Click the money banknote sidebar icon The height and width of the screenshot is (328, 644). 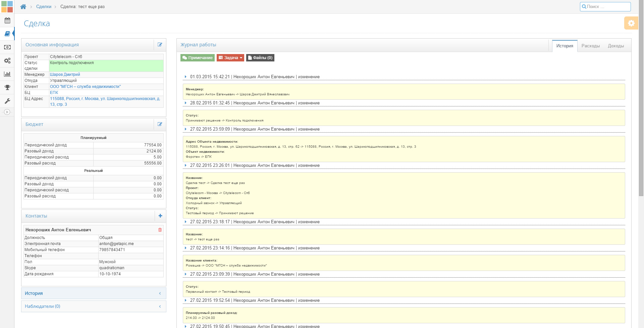[7, 47]
